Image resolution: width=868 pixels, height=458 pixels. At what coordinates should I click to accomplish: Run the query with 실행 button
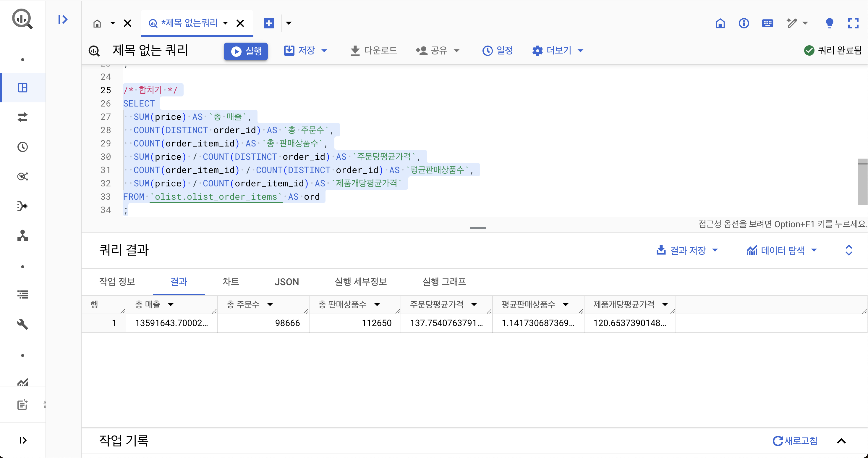[x=246, y=51]
